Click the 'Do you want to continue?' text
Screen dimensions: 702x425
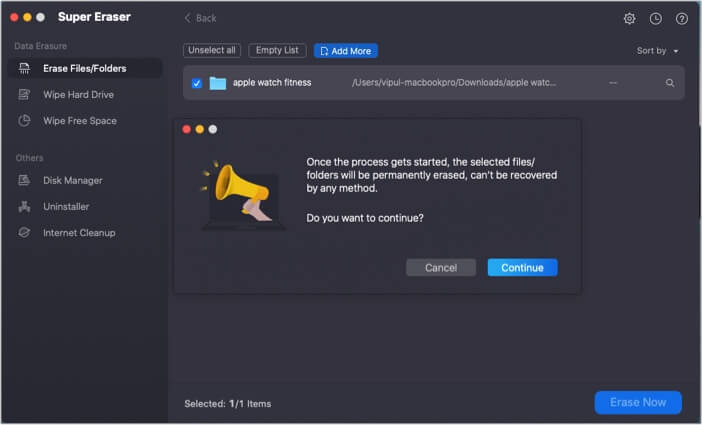[x=364, y=218]
